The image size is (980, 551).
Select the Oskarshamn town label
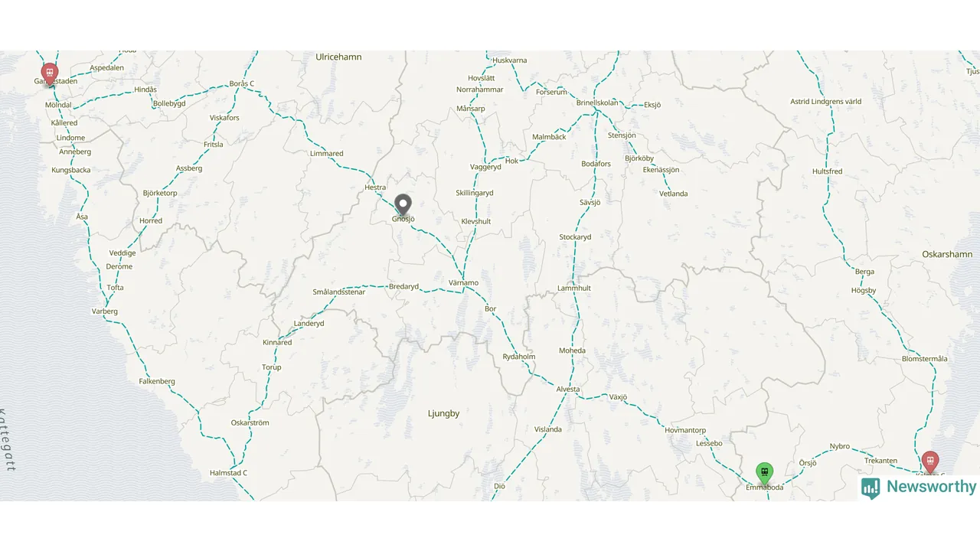tap(947, 254)
